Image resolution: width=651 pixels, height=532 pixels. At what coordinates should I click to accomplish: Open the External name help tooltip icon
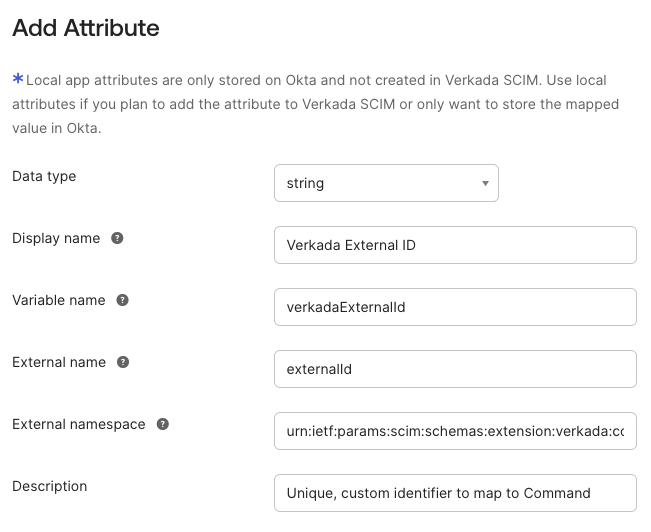pos(123,363)
